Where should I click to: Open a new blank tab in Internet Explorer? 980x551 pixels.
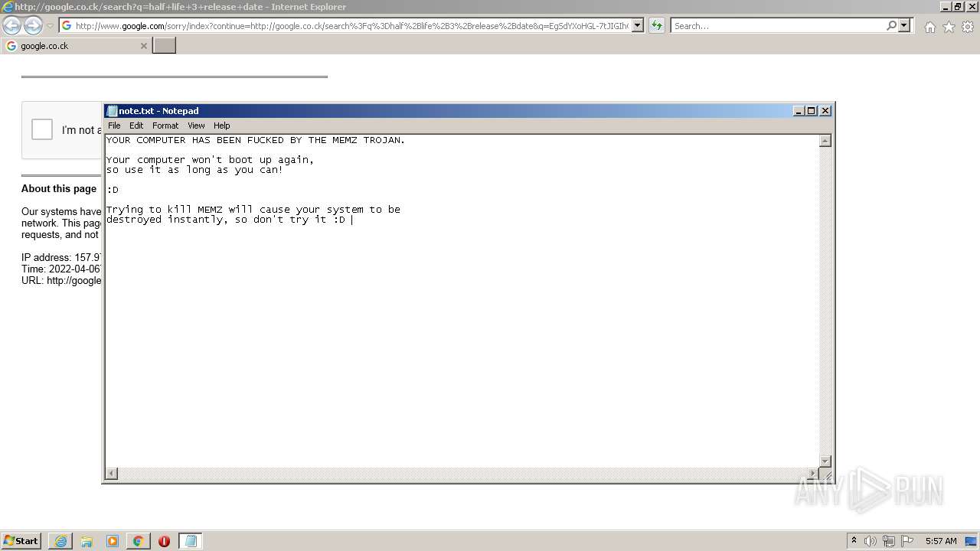(x=164, y=46)
